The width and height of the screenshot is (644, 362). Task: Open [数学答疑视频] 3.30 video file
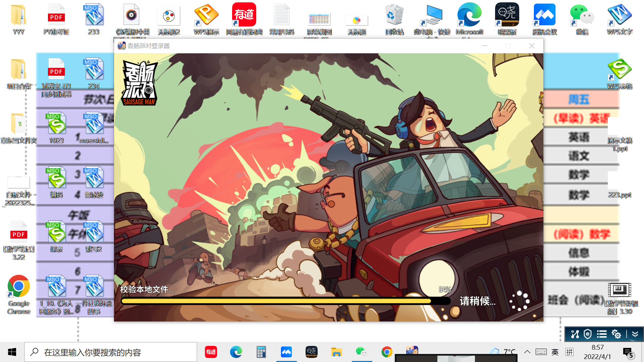point(620,298)
